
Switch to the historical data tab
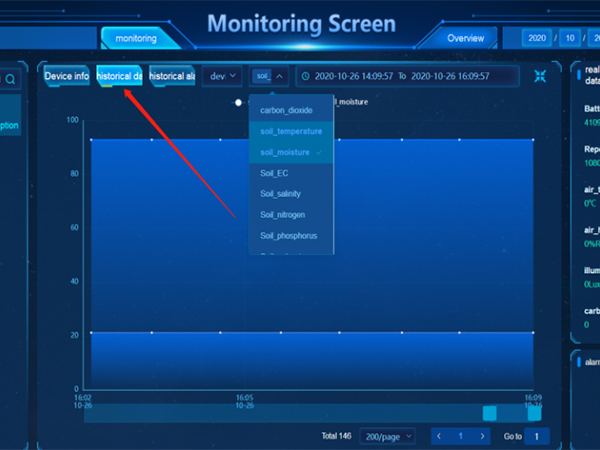coord(119,76)
